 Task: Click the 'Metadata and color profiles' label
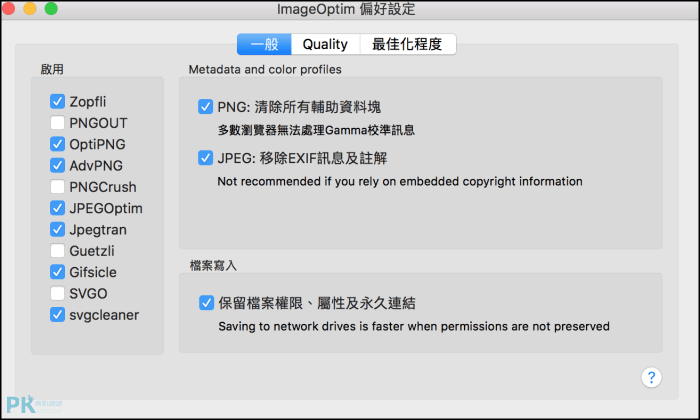[x=265, y=70]
